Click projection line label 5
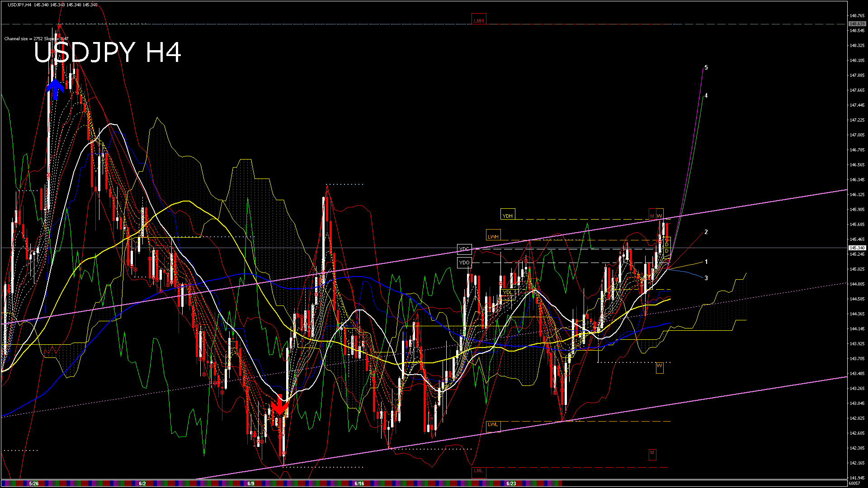This screenshot has height=488, width=868. point(706,68)
